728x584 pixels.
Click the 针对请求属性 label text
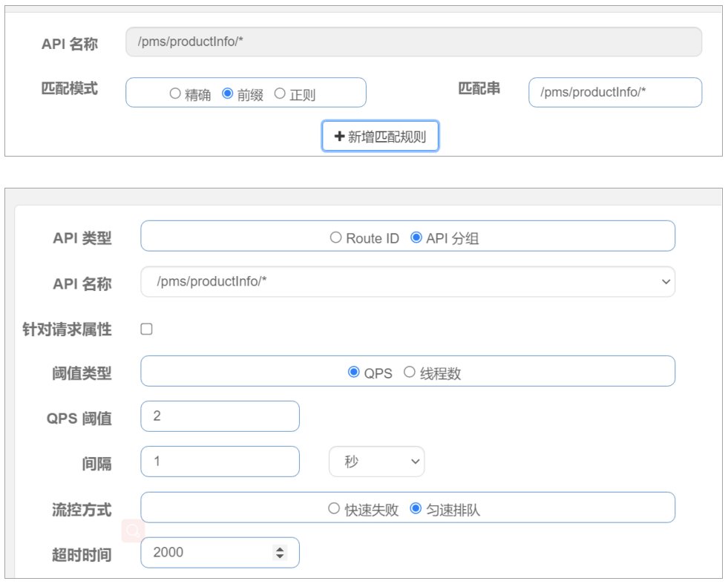pos(68,329)
